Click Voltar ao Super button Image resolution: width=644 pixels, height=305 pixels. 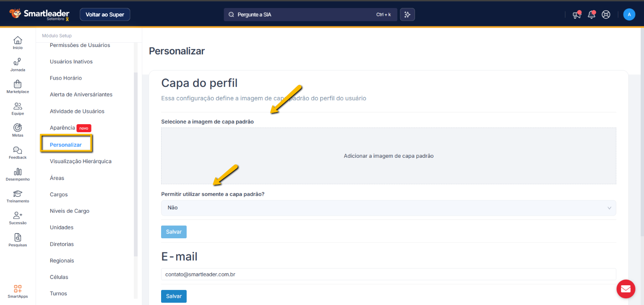pyautogui.click(x=105, y=15)
